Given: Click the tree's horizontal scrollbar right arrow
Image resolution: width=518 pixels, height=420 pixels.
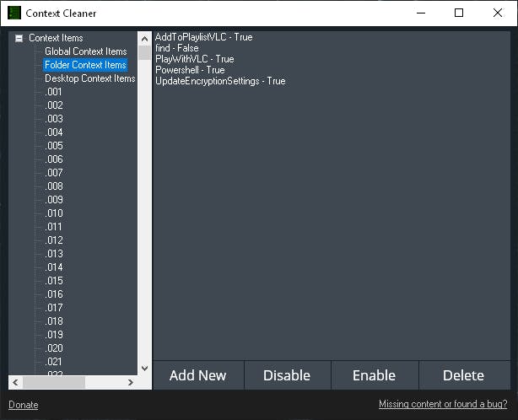Looking at the screenshot, I should [131, 382].
